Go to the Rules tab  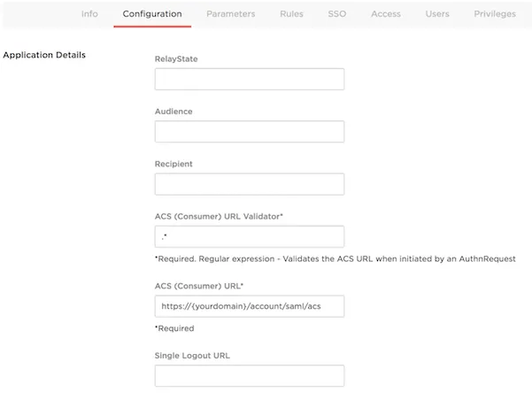coord(291,14)
